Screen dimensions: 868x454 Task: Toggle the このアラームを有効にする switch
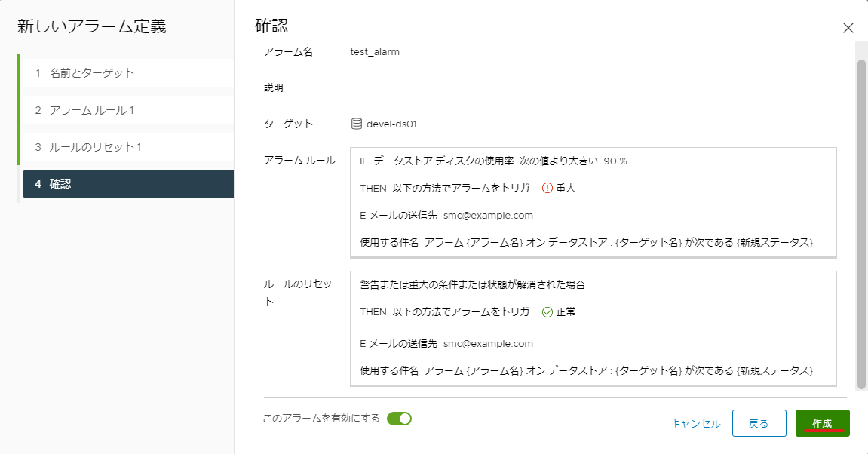(x=399, y=419)
